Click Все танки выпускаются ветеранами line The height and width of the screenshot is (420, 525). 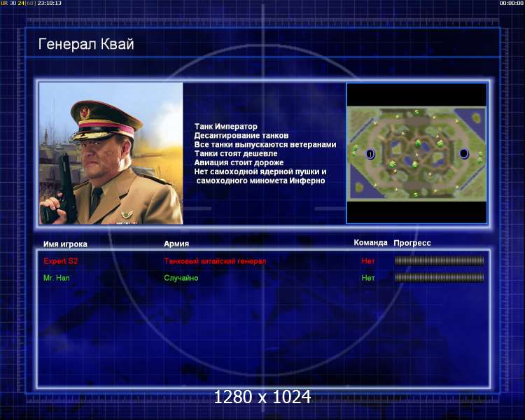point(265,145)
